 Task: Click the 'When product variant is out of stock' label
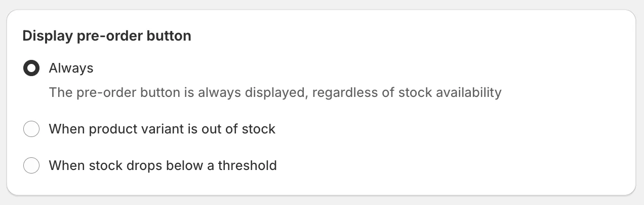(162, 129)
